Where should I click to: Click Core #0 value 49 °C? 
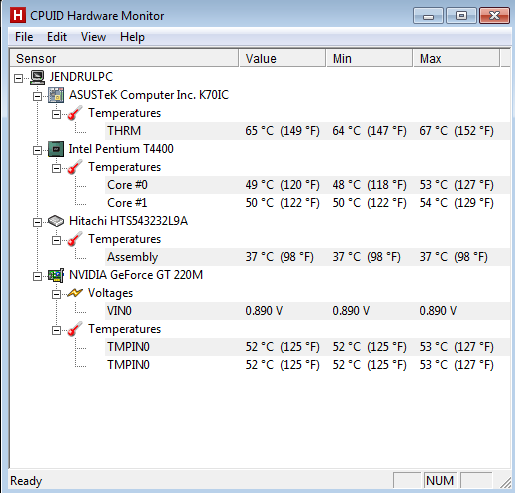[x=282, y=185]
